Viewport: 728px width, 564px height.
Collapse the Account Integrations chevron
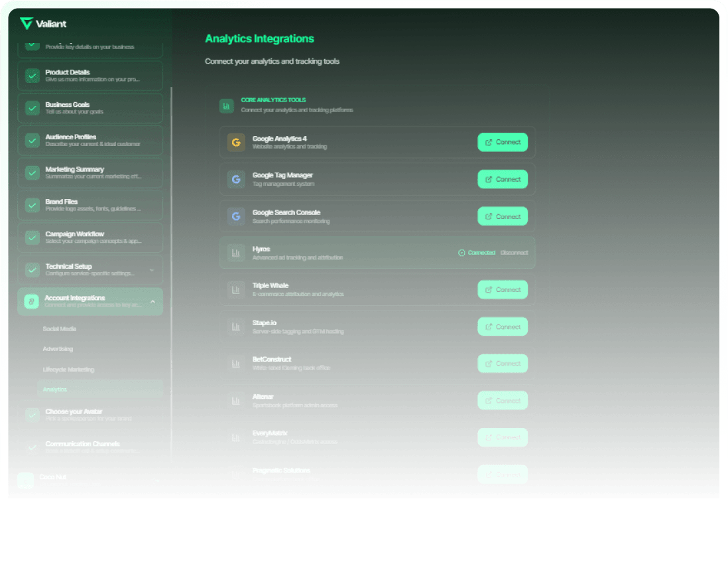coord(152,302)
